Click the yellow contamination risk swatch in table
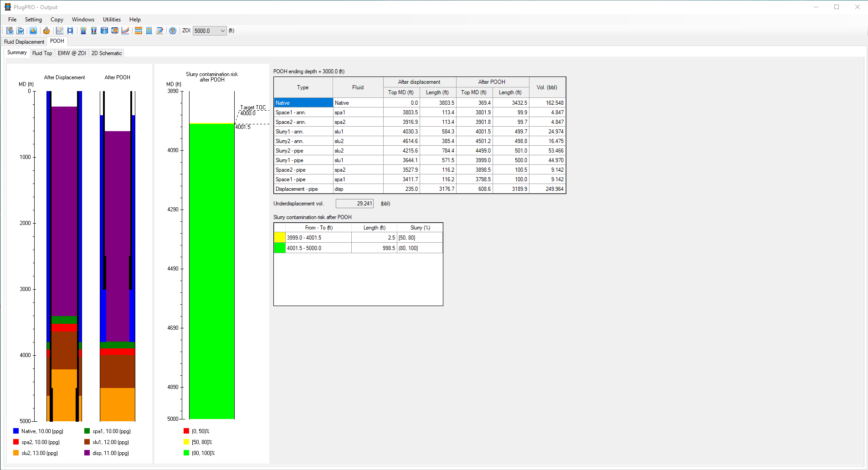868x470 pixels. pyautogui.click(x=279, y=238)
